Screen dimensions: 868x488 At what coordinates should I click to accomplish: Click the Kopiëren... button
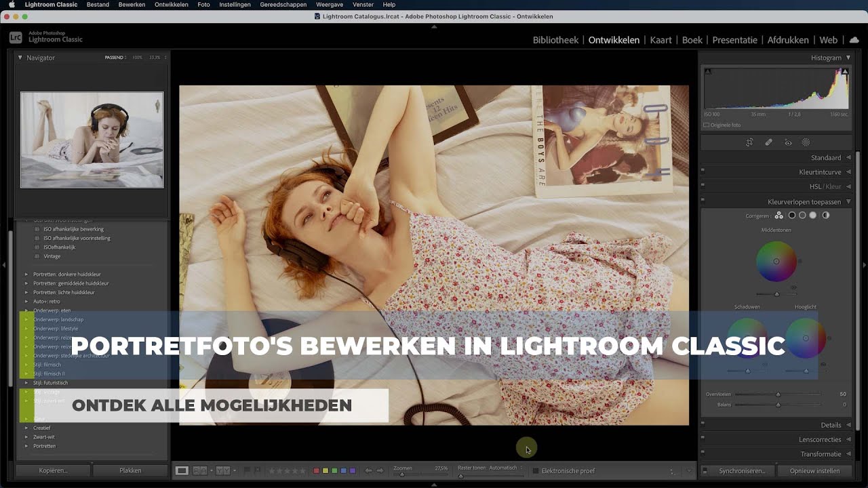pos(54,470)
